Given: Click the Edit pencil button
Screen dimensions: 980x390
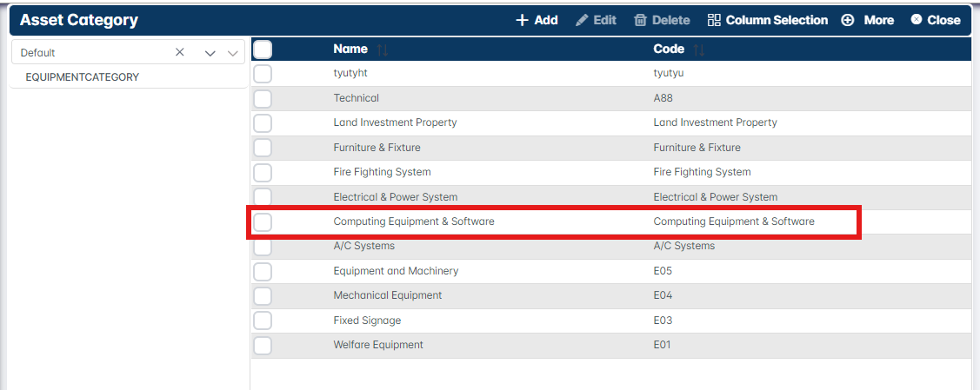Looking at the screenshot, I should click(x=597, y=21).
